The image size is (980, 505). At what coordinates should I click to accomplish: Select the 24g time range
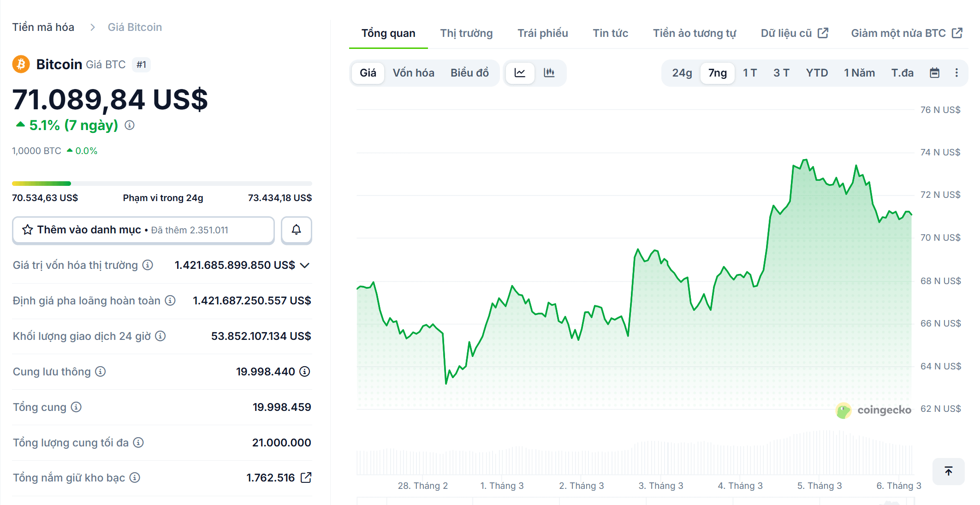[681, 72]
